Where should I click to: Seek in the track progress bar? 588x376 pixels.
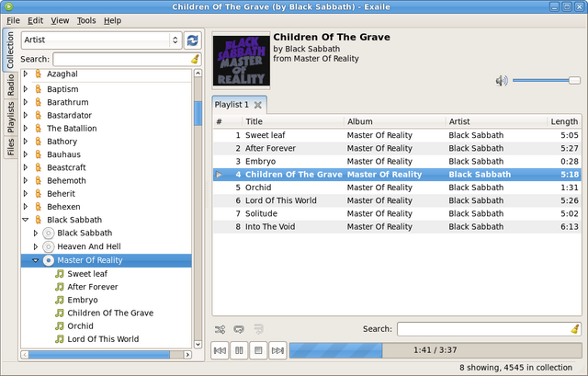[435, 350]
